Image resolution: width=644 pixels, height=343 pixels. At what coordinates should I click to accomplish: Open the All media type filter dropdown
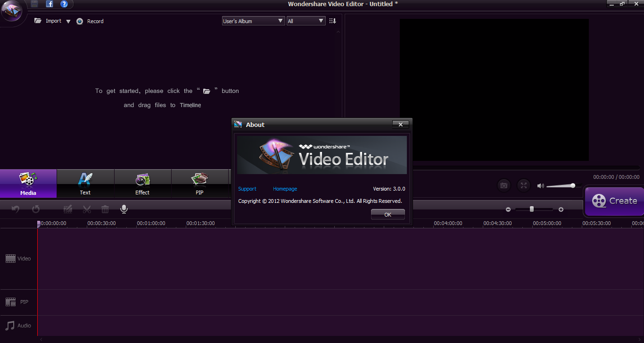click(306, 21)
